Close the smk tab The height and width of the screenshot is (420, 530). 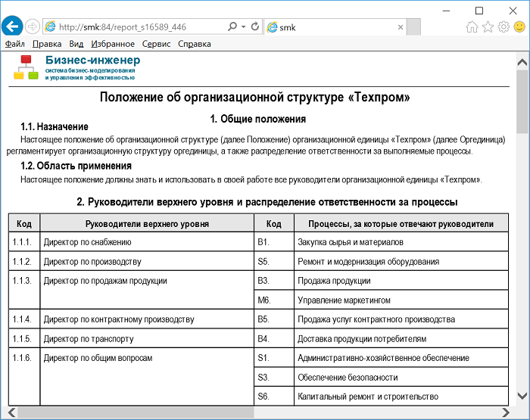coord(401,27)
